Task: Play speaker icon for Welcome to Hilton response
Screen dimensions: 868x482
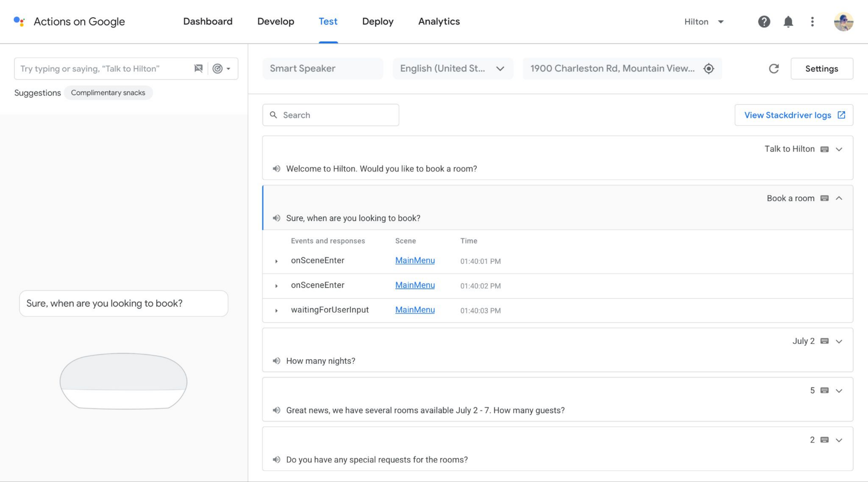Action: (x=276, y=169)
